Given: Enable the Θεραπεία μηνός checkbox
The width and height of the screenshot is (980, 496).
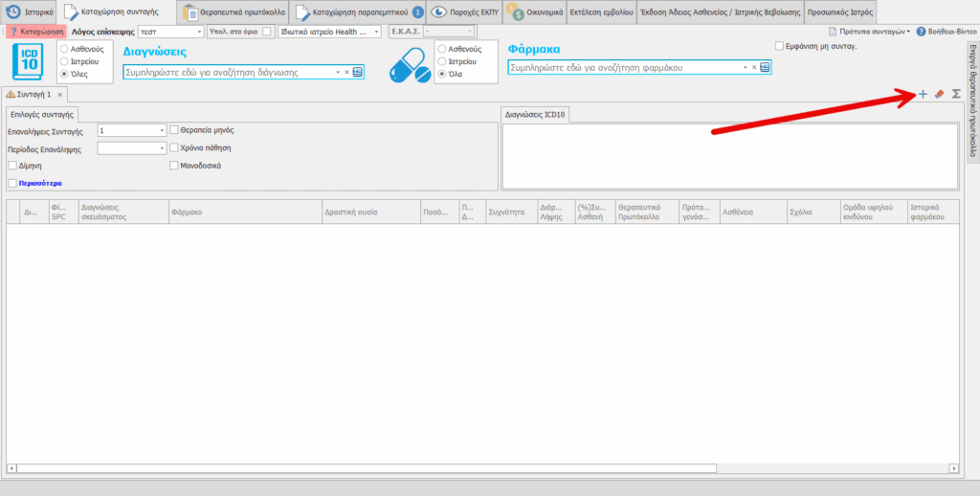Looking at the screenshot, I should [x=173, y=129].
